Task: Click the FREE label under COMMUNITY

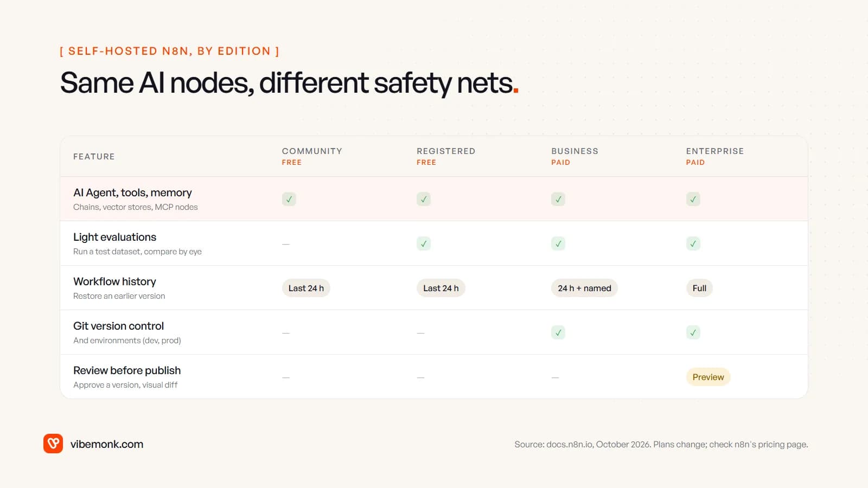Action: pos(291,162)
